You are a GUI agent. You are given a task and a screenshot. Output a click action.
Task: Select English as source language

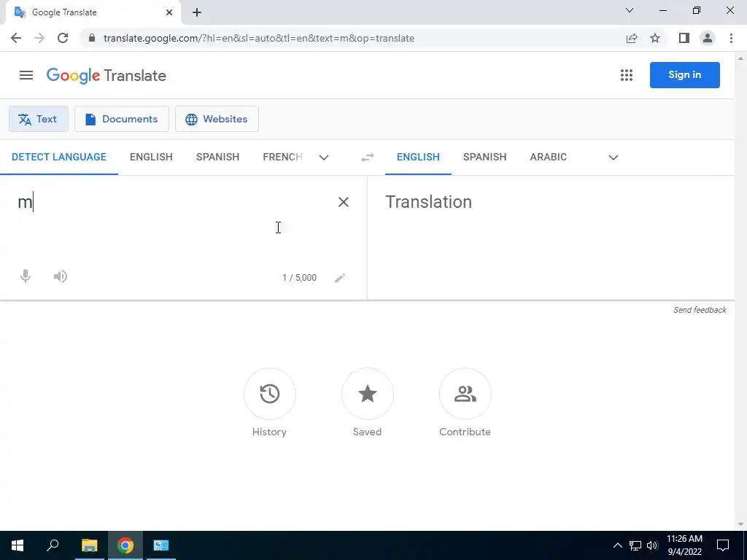click(x=151, y=157)
